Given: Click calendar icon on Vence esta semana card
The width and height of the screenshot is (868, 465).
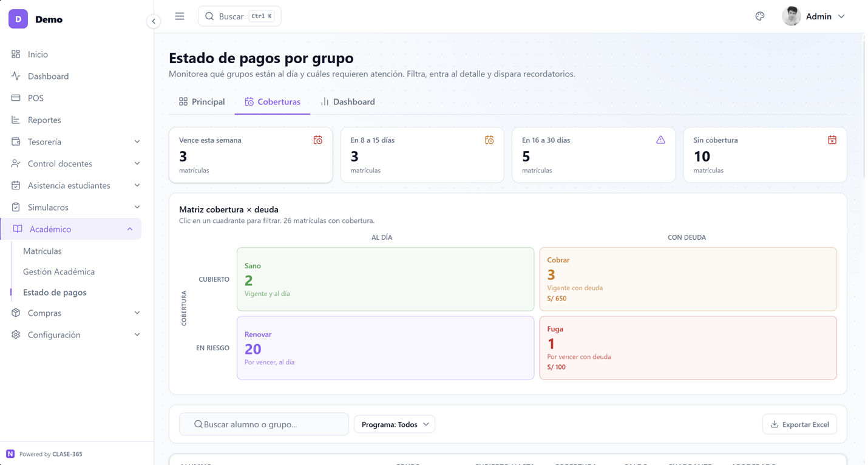Looking at the screenshot, I should point(317,140).
